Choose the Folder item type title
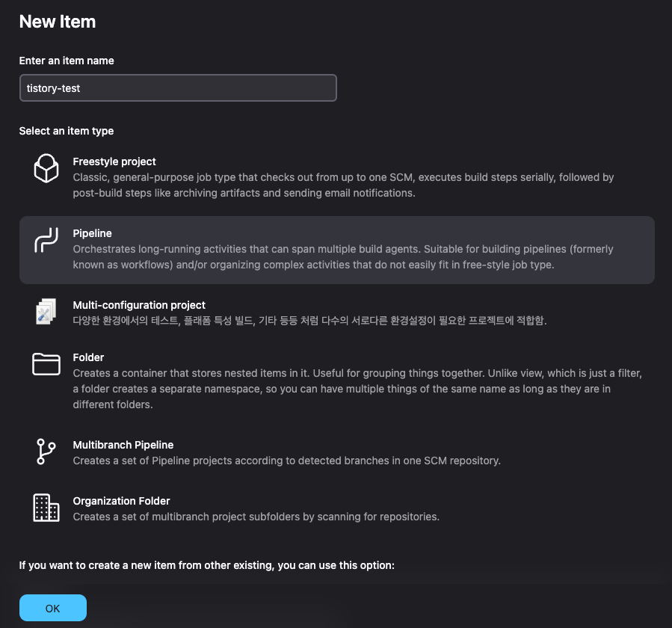This screenshot has height=628, width=672. coord(88,357)
